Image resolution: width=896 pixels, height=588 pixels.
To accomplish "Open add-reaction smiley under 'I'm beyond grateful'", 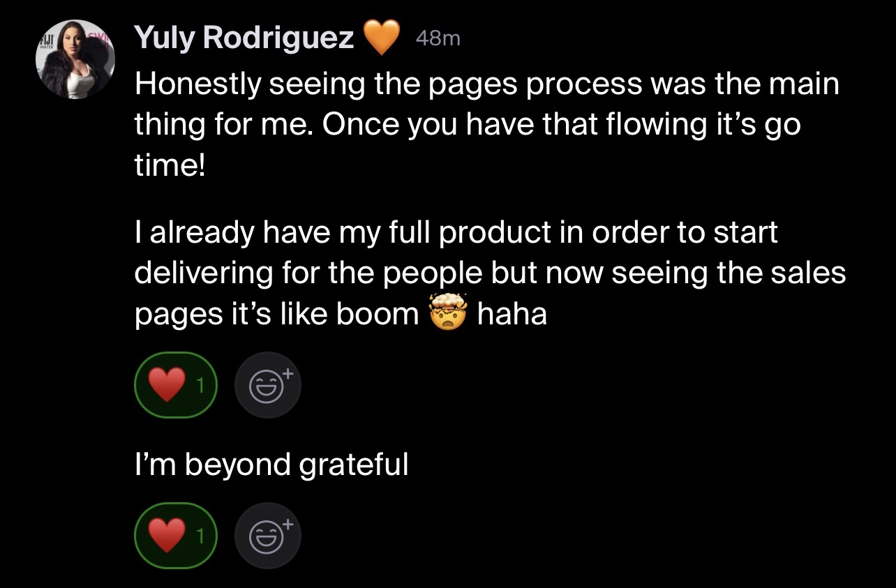I will pyautogui.click(x=268, y=536).
